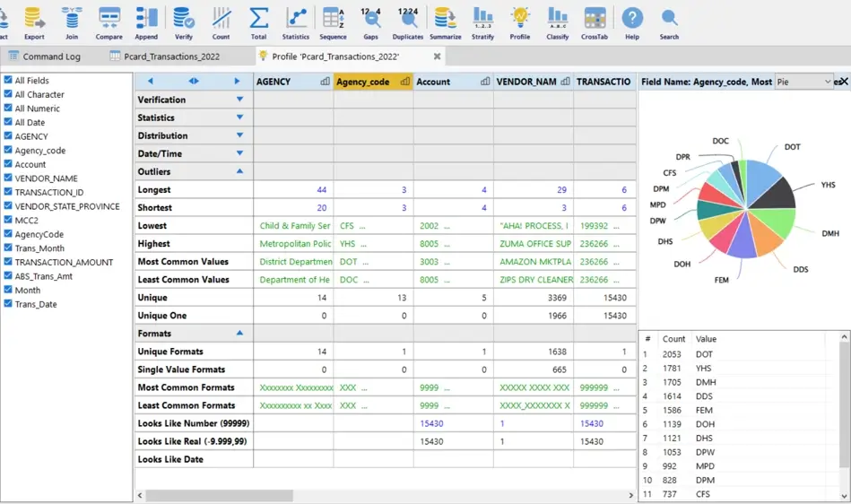Image resolution: width=851 pixels, height=504 pixels.
Task: Click the Count column header in value list
Action: pyautogui.click(x=673, y=339)
